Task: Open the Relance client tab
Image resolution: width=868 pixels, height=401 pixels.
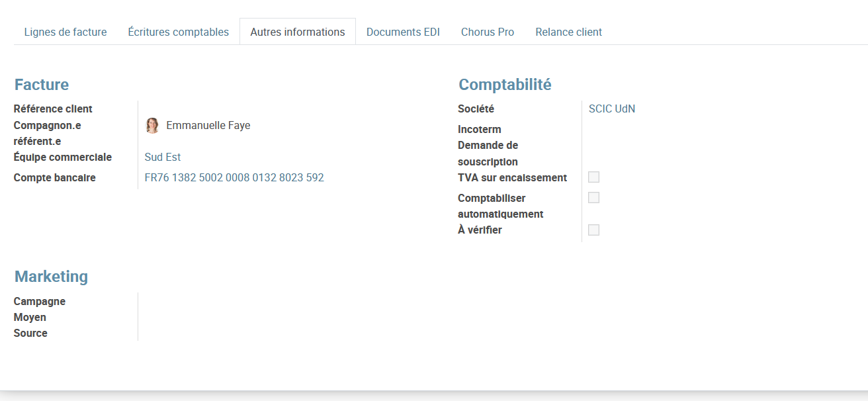Action: click(569, 32)
